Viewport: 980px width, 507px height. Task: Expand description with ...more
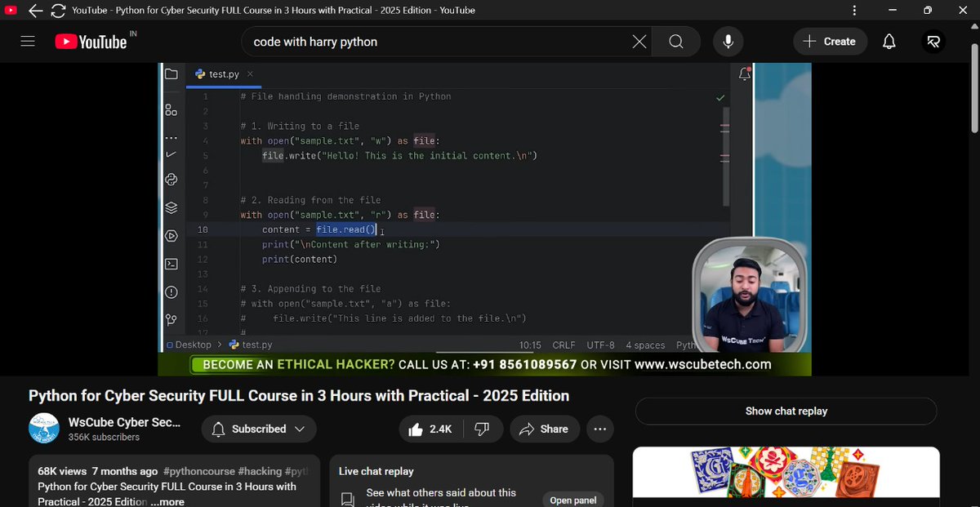pos(167,501)
